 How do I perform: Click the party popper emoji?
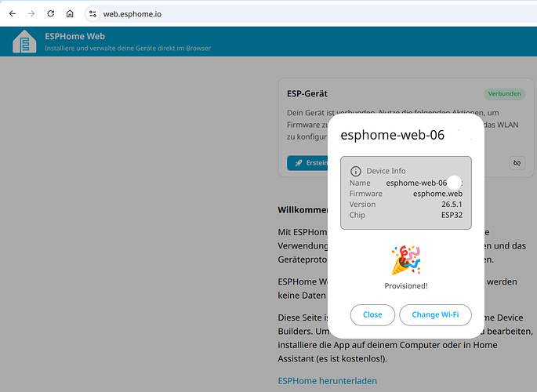click(x=406, y=260)
